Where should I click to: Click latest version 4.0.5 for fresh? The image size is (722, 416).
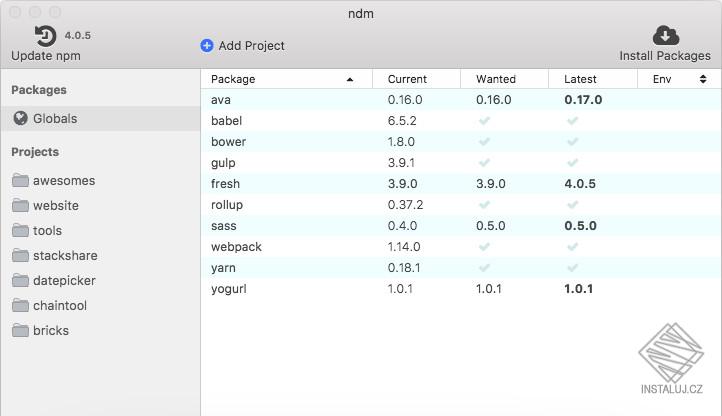(580, 184)
